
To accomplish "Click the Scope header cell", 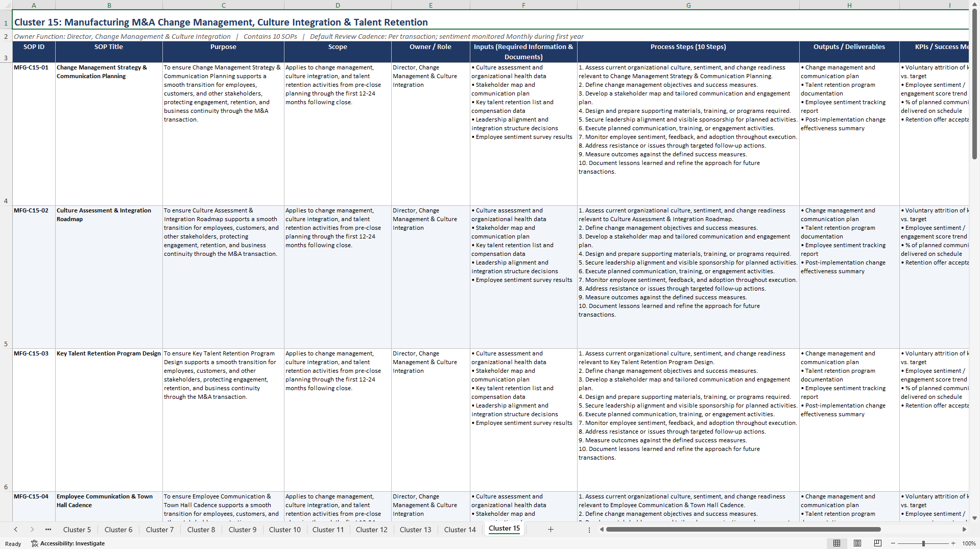I will coord(338,52).
